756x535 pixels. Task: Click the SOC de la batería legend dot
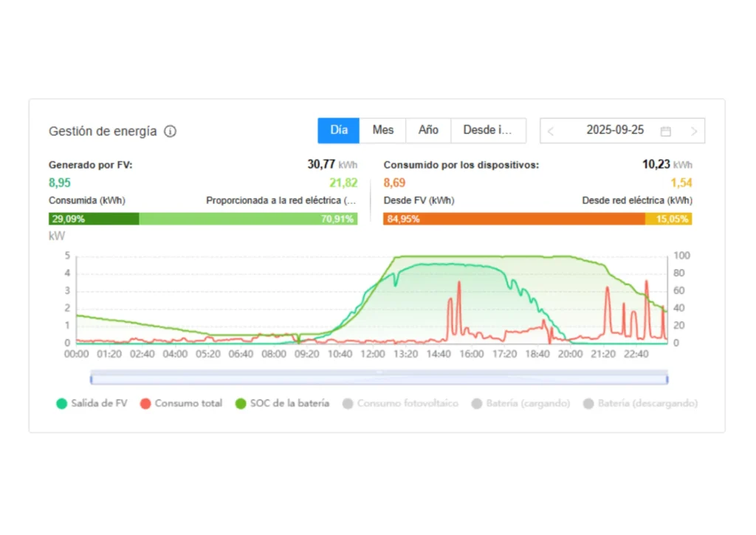coord(241,403)
